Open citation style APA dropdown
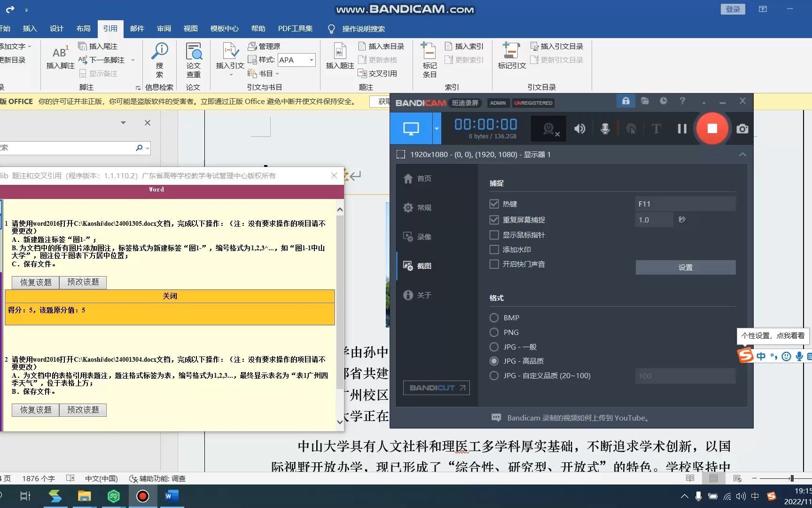Screen dimensions: 812x508 pyautogui.click(x=311, y=60)
